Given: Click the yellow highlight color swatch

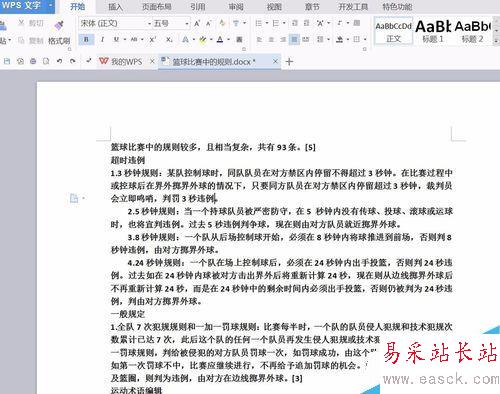Looking at the screenshot, I should pos(203,40).
